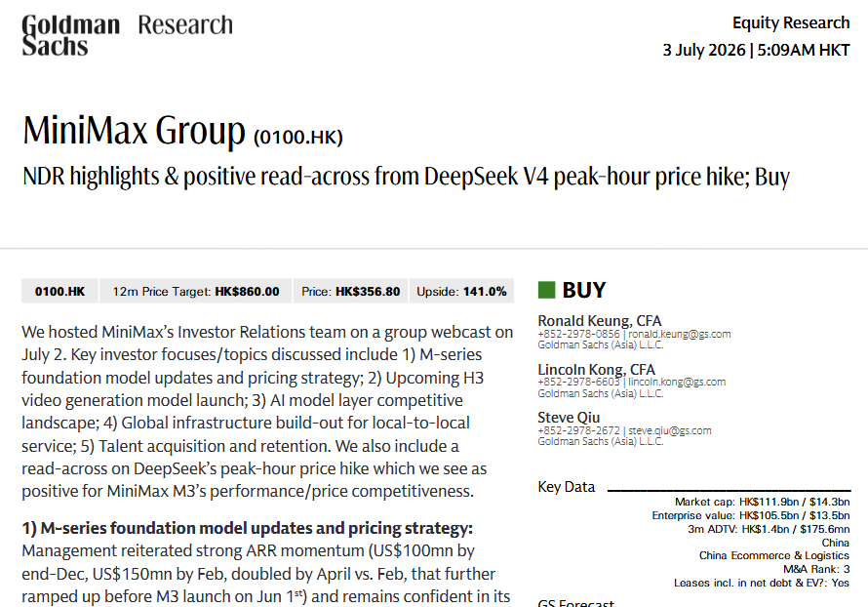The height and width of the screenshot is (607, 868).
Task: Click bold heading '1) M-series foundation model updates'
Action: [247, 528]
